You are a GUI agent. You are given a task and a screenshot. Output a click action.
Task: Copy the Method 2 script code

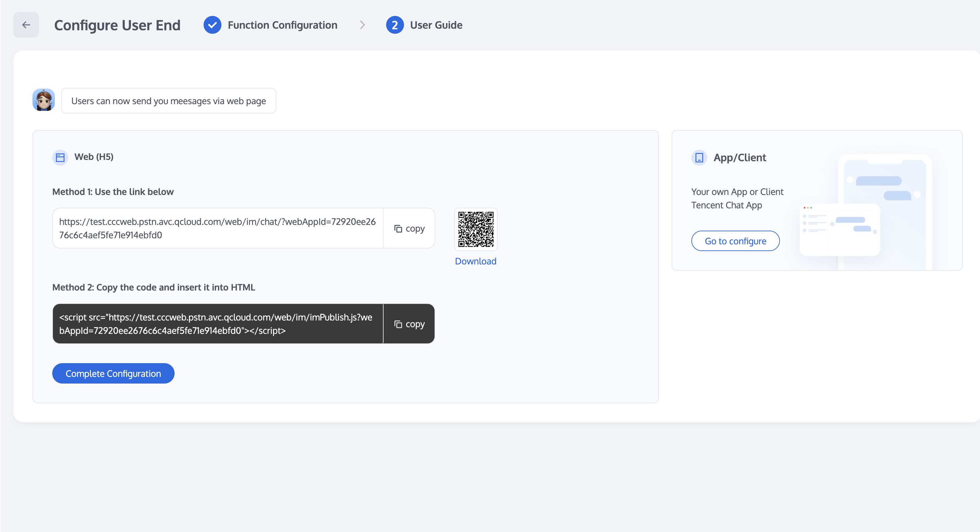[x=409, y=324]
